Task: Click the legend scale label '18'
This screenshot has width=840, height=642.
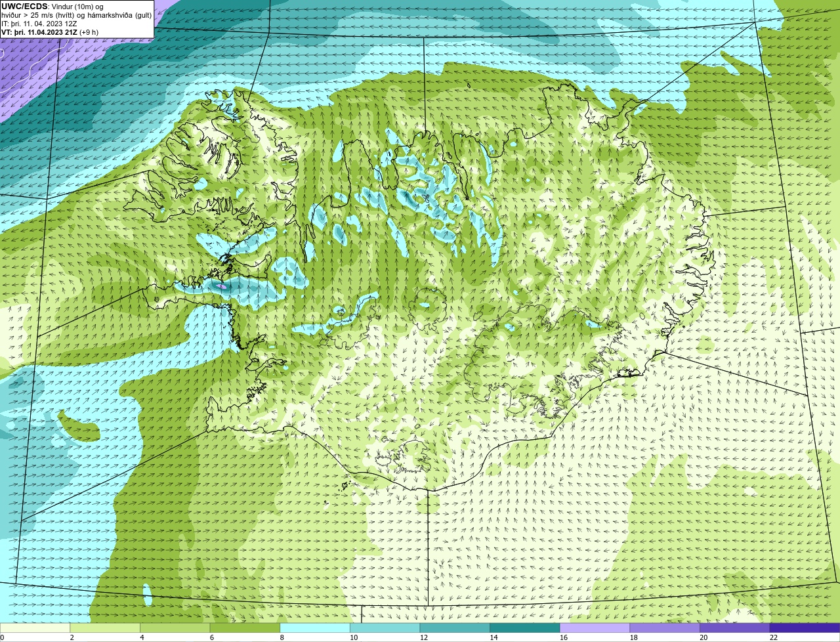Action: [634, 637]
